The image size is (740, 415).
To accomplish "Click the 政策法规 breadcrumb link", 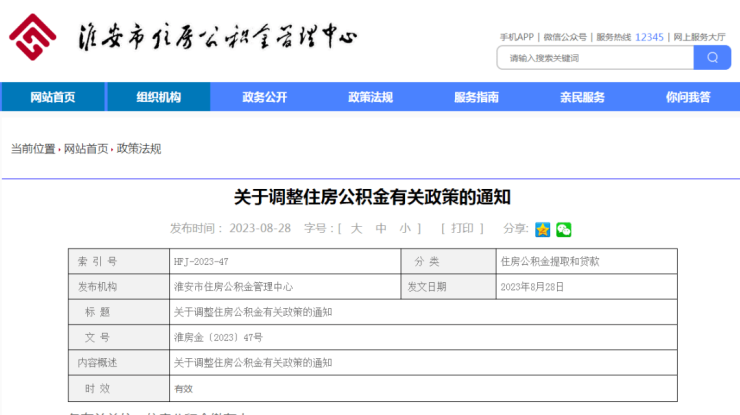I will [x=139, y=149].
